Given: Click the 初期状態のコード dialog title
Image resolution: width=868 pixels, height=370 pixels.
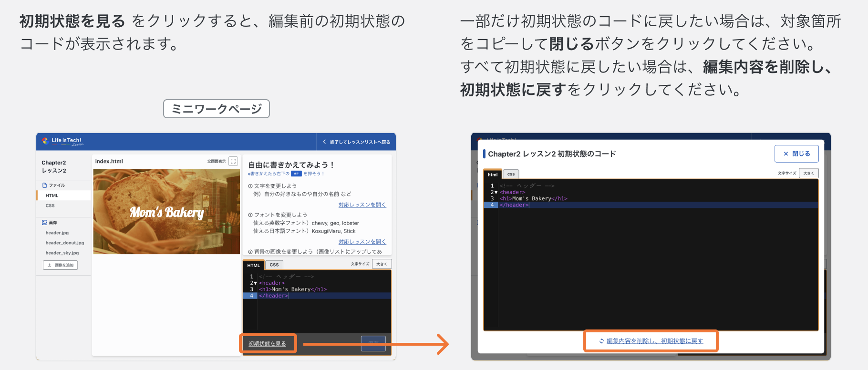Looking at the screenshot, I should (552, 154).
